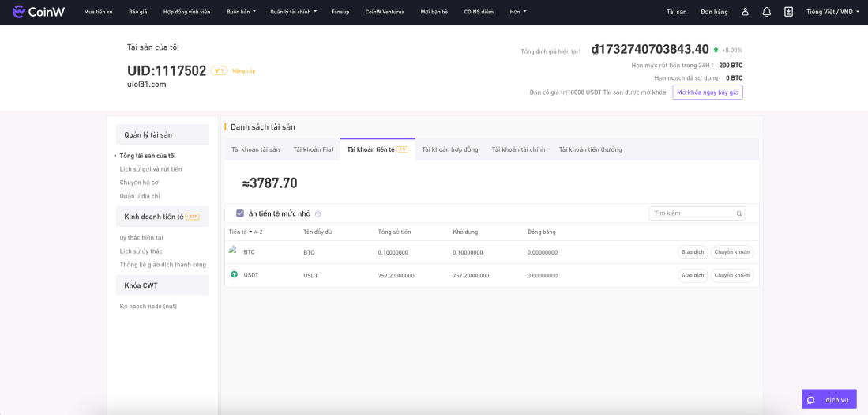Open the user profile icon

coord(745,12)
